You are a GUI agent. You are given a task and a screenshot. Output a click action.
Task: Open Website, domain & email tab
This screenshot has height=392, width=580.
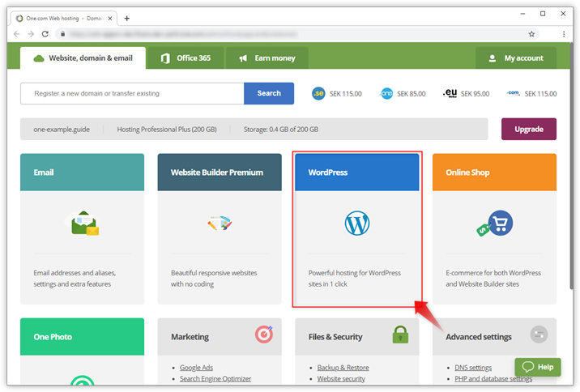pos(83,58)
